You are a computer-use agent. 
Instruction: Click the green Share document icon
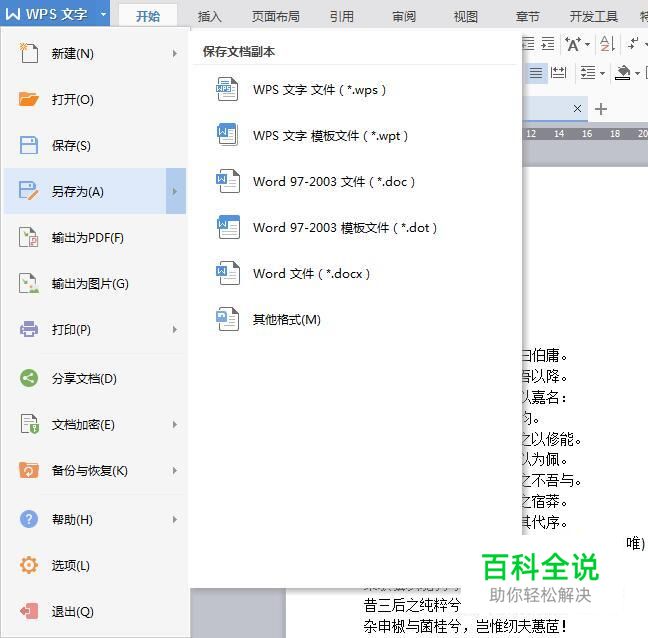(x=29, y=378)
